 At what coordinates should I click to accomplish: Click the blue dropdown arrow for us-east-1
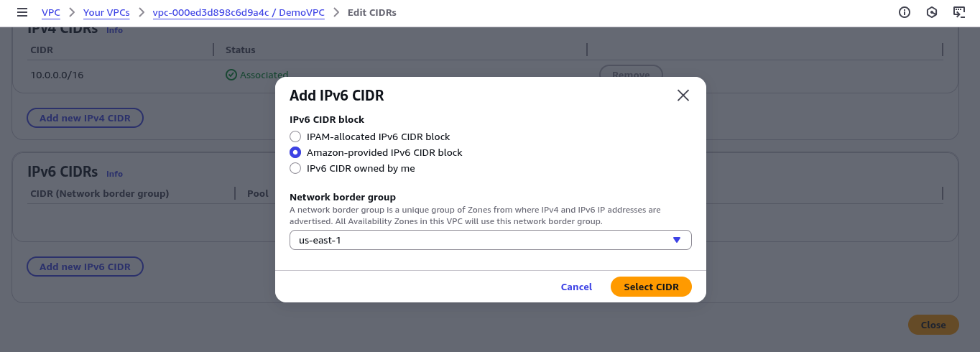coord(676,240)
